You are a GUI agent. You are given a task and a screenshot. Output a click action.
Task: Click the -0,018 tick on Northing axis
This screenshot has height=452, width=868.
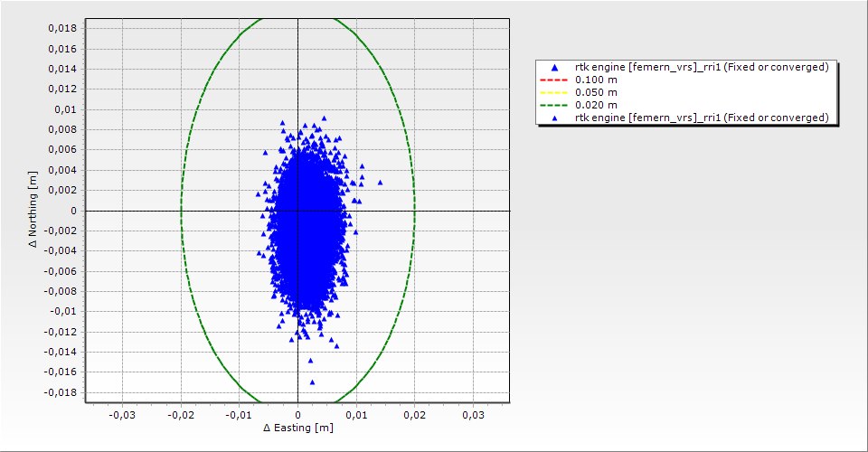(x=60, y=392)
